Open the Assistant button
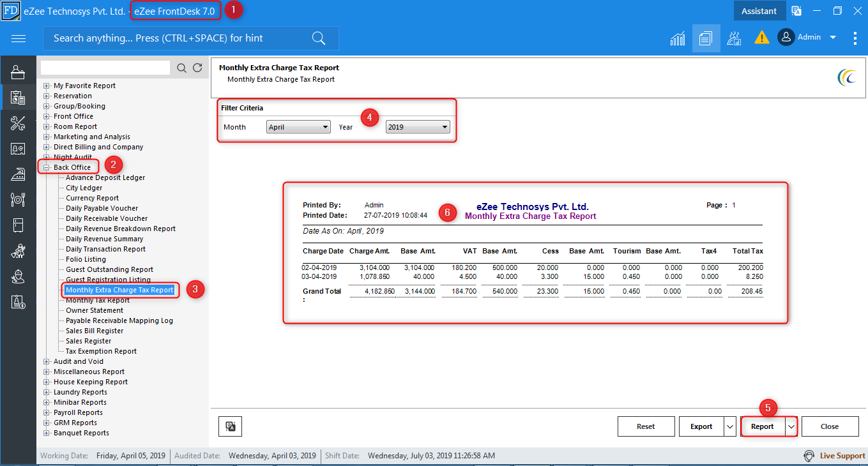 (x=759, y=11)
